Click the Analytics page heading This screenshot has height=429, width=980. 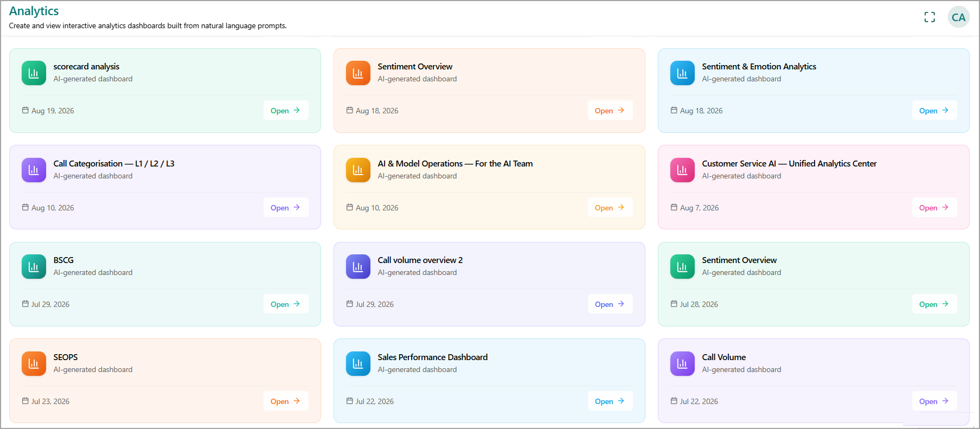point(34,11)
